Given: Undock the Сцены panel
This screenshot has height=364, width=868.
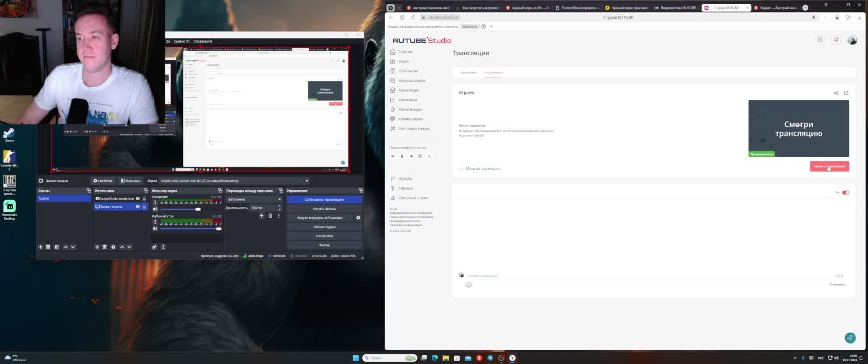Looking at the screenshot, I should click(x=89, y=191).
